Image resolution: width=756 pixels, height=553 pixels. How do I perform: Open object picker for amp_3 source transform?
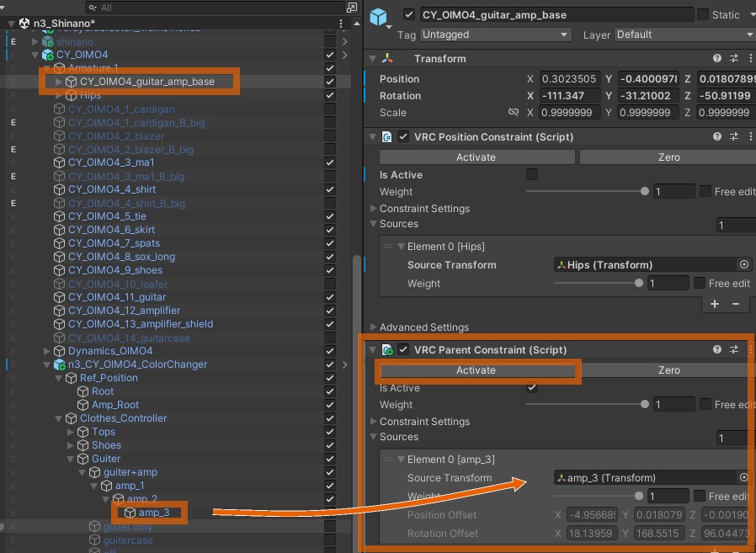coord(744,477)
